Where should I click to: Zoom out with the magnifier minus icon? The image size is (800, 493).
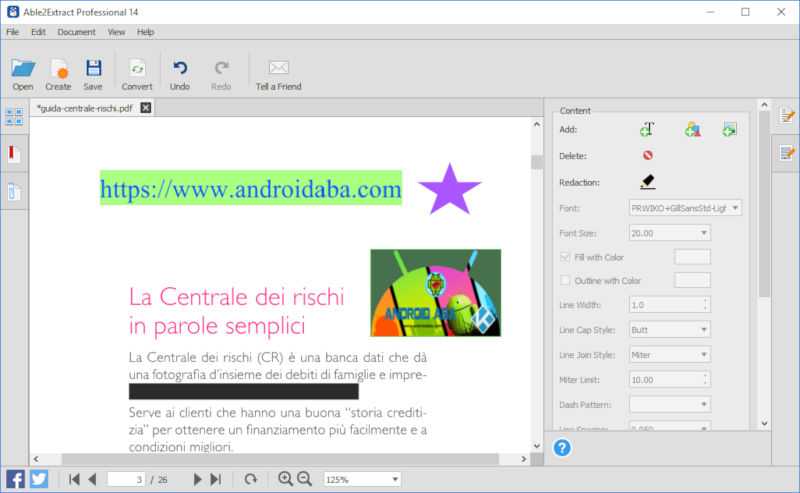pos(305,479)
